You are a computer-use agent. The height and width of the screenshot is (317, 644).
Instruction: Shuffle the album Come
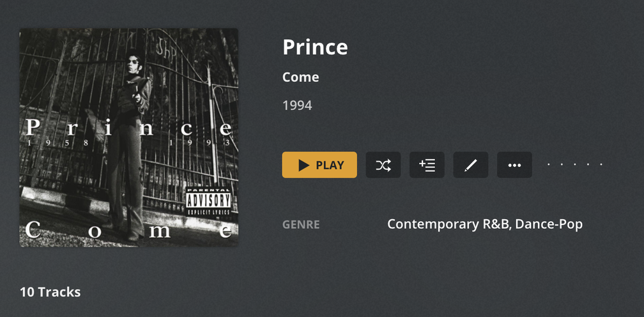tap(383, 165)
